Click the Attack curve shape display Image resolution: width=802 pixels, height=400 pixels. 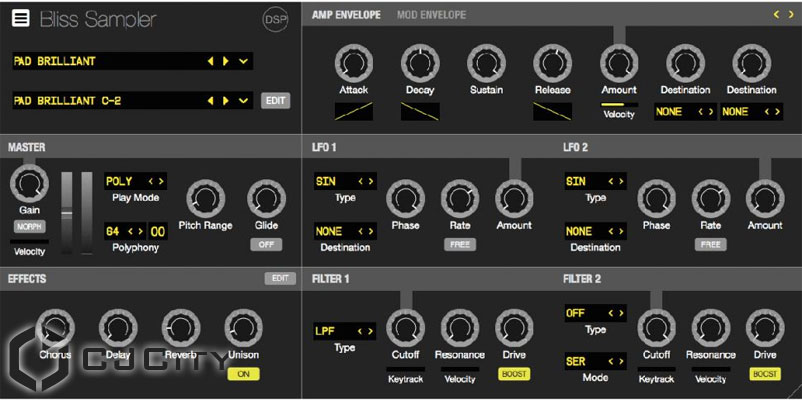[x=354, y=111]
